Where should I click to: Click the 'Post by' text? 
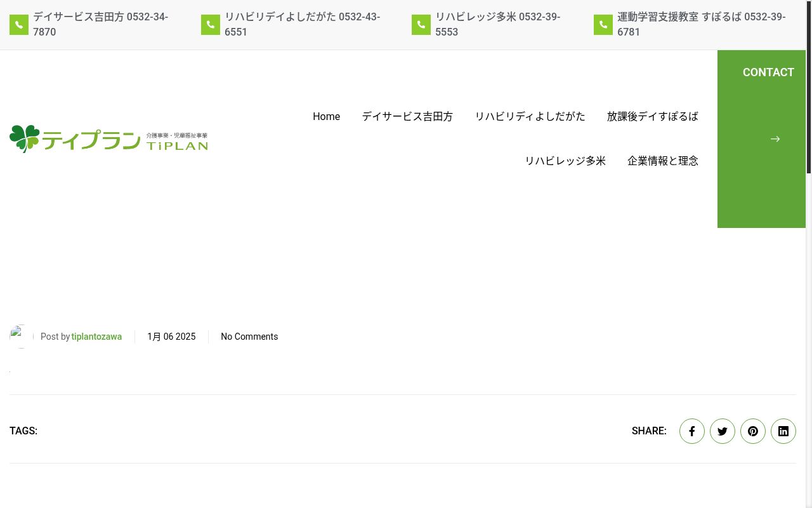(55, 337)
